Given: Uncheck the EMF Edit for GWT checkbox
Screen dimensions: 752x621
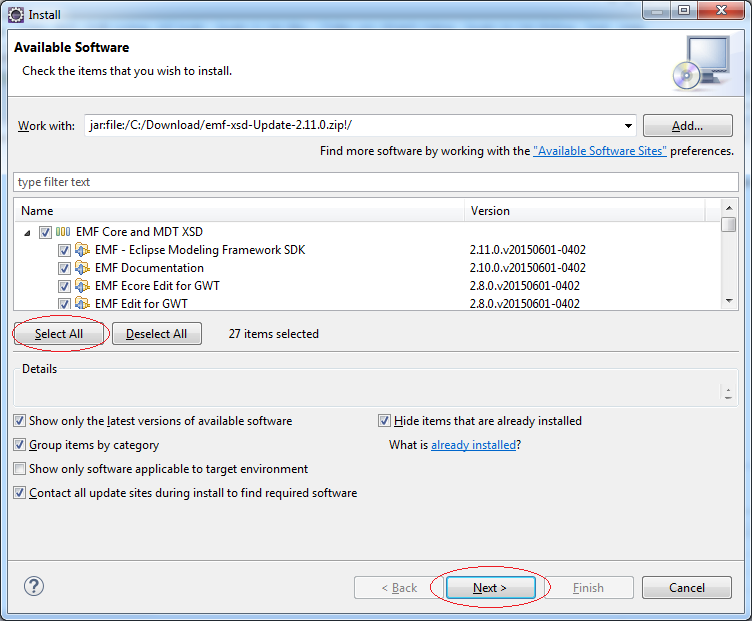Looking at the screenshot, I should 64,304.
